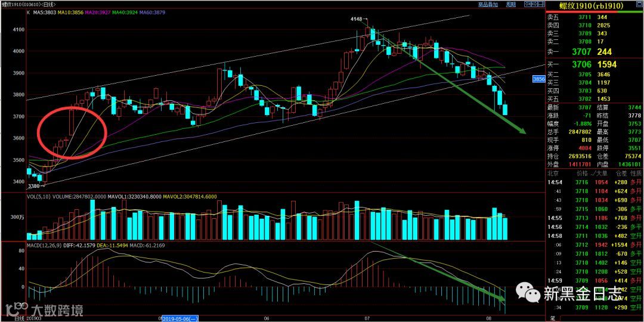Click the 跌停 value 3551
Viewport: 644px width, 322px height.
click(635, 148)
